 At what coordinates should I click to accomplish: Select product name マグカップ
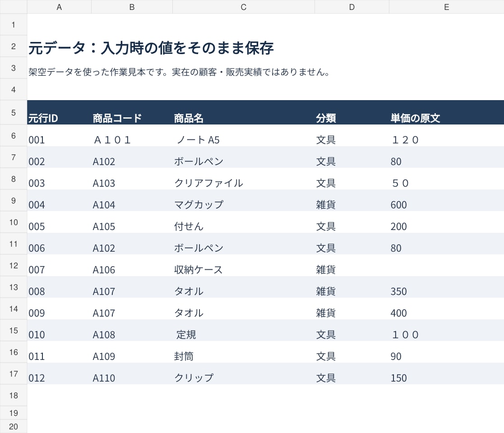coord(243,200)
